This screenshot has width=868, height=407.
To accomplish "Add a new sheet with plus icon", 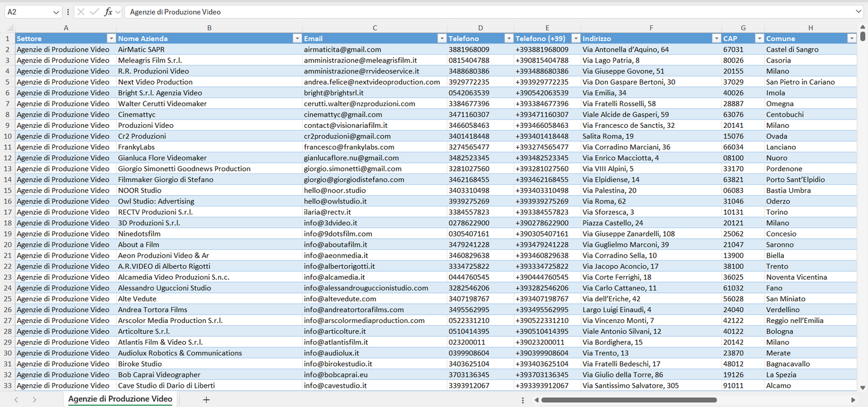I will pyautogui.click(x=206, y=399).
